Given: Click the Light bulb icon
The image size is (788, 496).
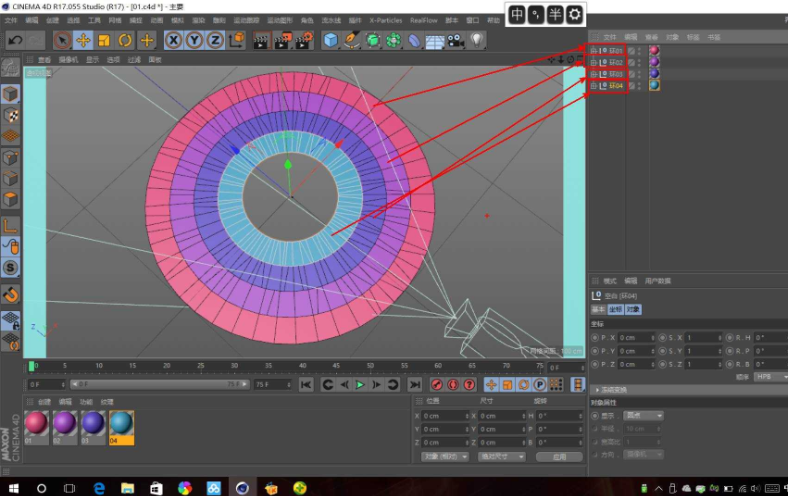Looking at the screenshot, I should point(477,40).
